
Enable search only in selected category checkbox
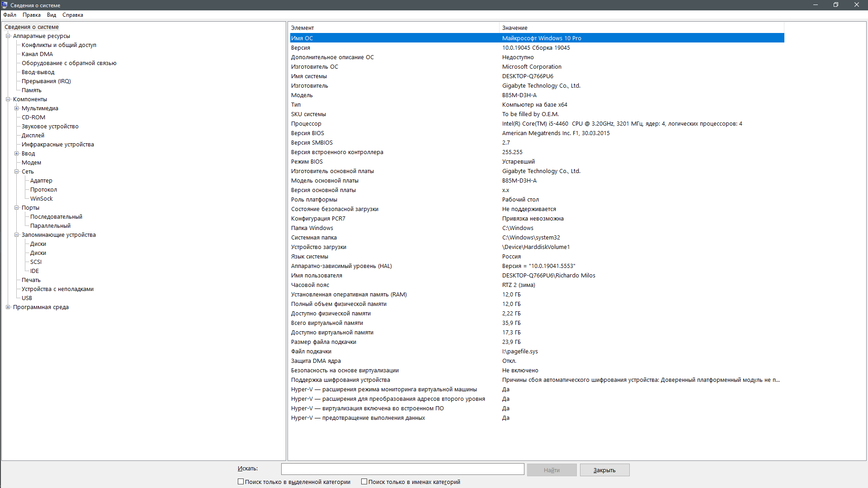[x=241, y=482]
